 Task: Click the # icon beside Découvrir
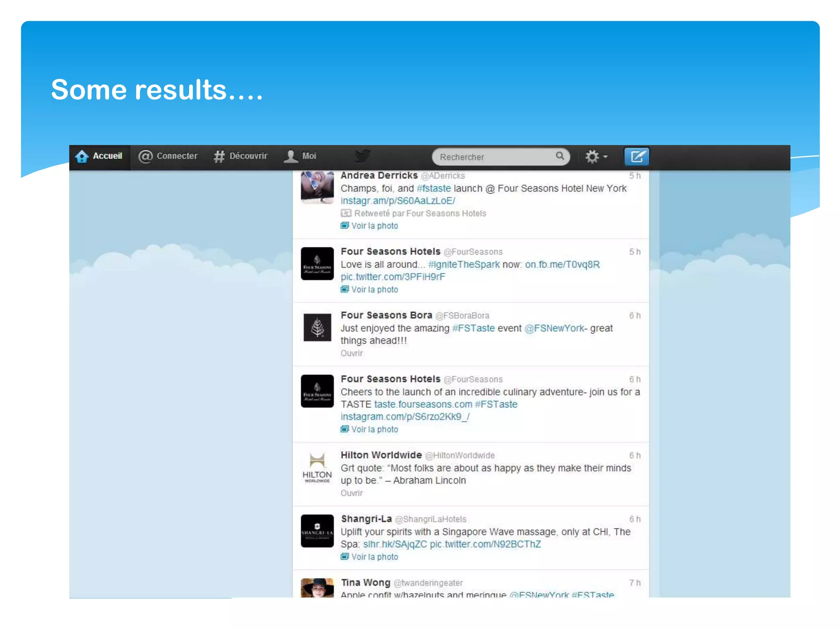[219, 156]
